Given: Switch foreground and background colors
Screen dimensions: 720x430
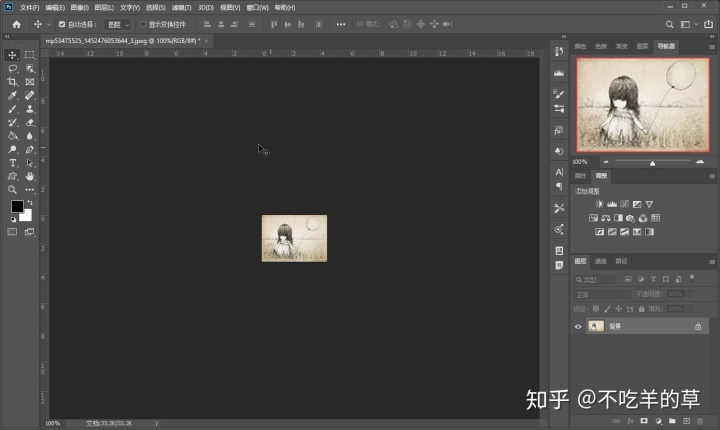Looking at the screenshot, I should pos(30,202).
